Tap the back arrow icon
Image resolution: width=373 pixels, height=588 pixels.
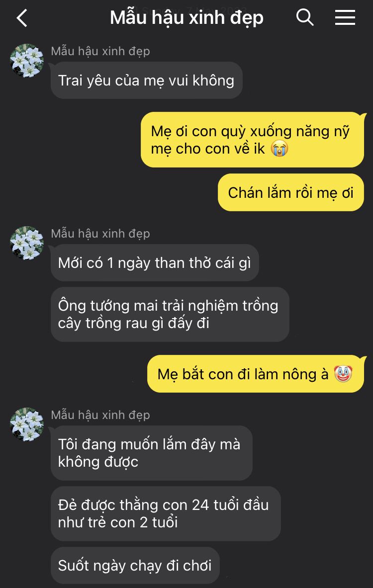(x=22, y=17)
